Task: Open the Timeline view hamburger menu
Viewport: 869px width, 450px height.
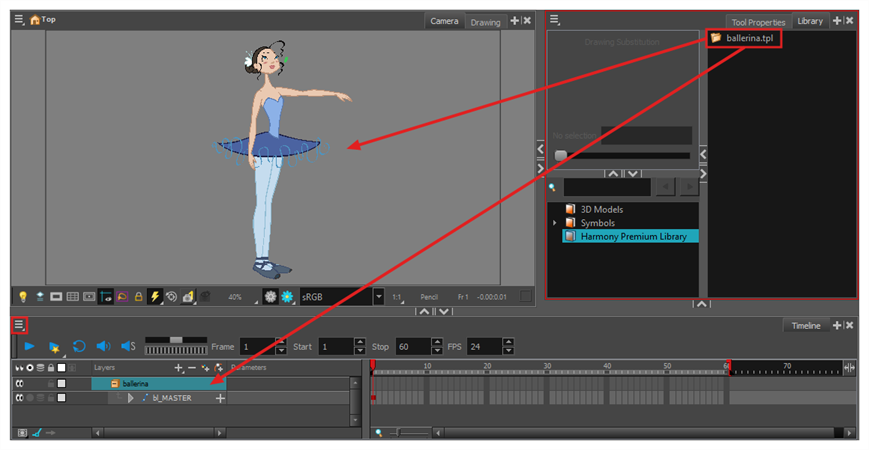Action: click(20, 325)
